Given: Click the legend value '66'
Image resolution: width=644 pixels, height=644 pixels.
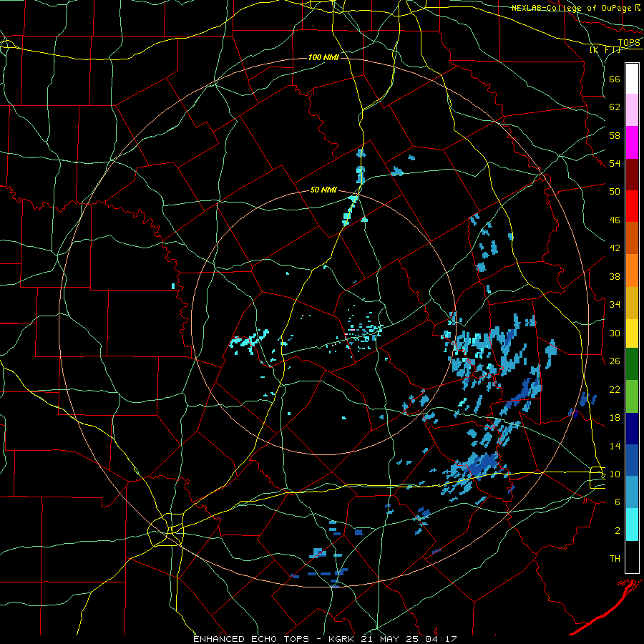Looking at the screenshot, I should pos(615,79).
